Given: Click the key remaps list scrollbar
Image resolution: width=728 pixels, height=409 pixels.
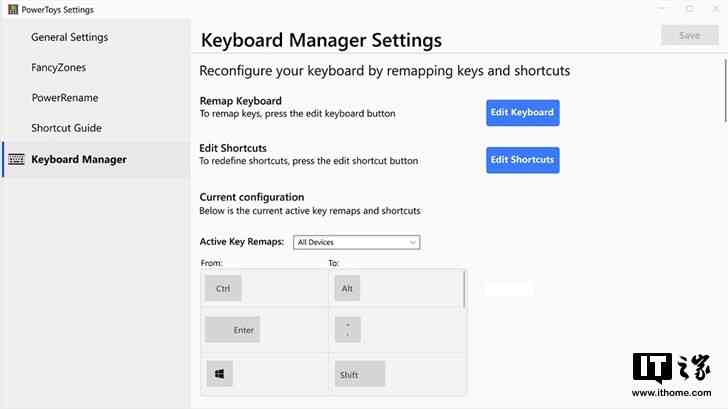Looking at the screenshot, I should 464,291.
